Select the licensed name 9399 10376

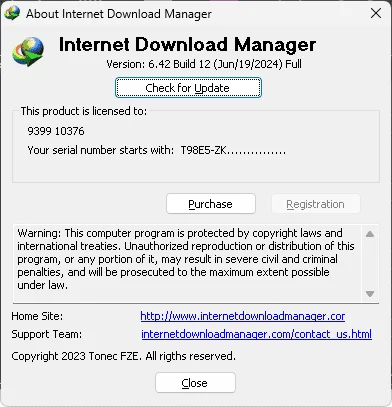pos(56,131)
